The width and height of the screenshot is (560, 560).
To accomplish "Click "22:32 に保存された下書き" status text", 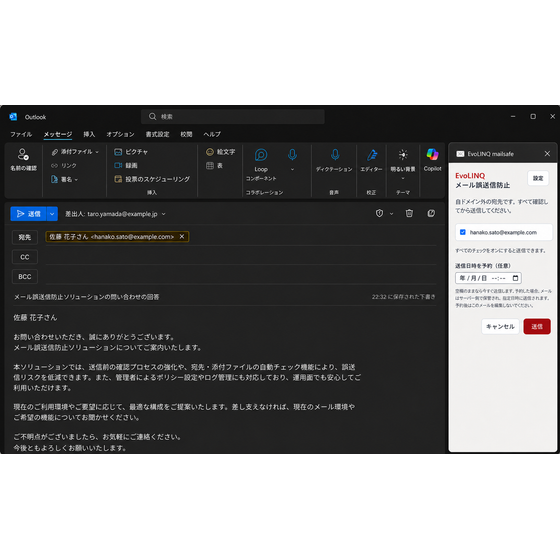I will (x=404, y=297).
